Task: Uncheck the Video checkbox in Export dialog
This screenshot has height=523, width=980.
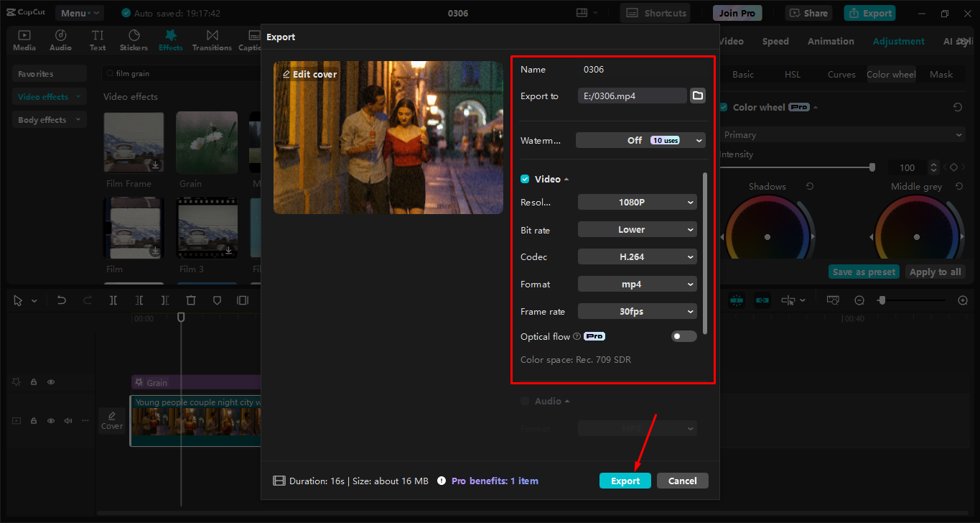Action: coord(524,178)
